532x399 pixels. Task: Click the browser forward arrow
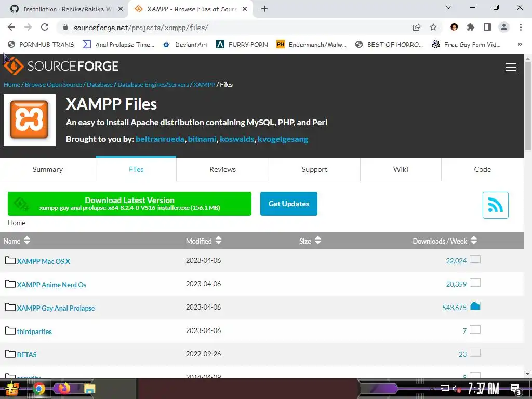[x=28, y=27]
